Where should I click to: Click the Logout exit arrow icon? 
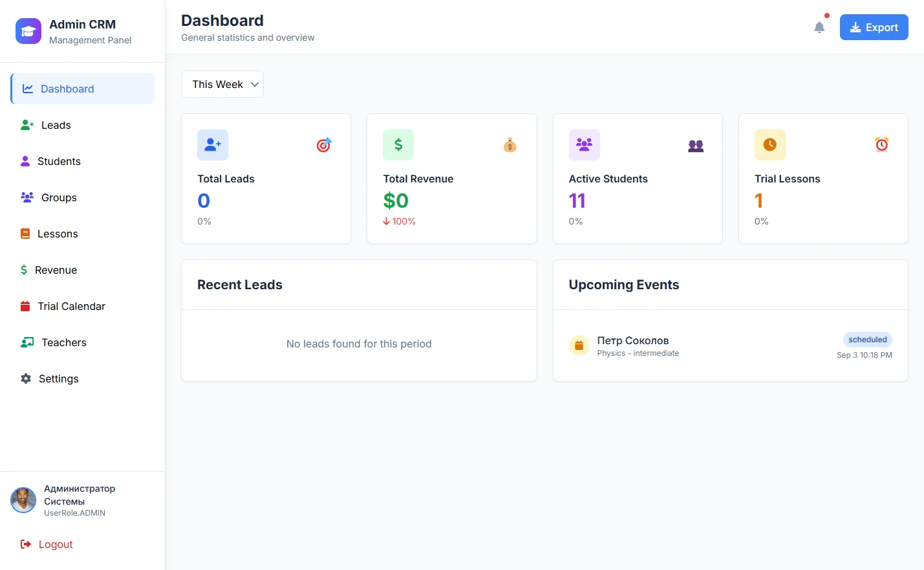click(x=26, y=544)
